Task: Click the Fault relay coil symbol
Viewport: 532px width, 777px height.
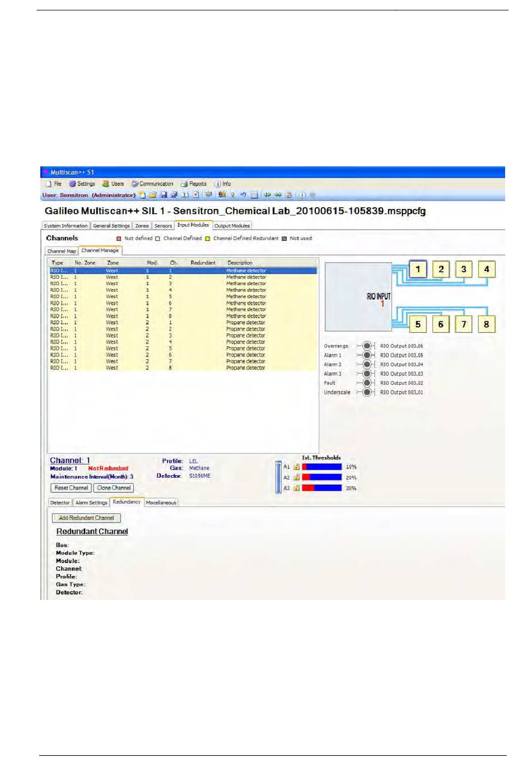Action: click(x=366, y=383)
